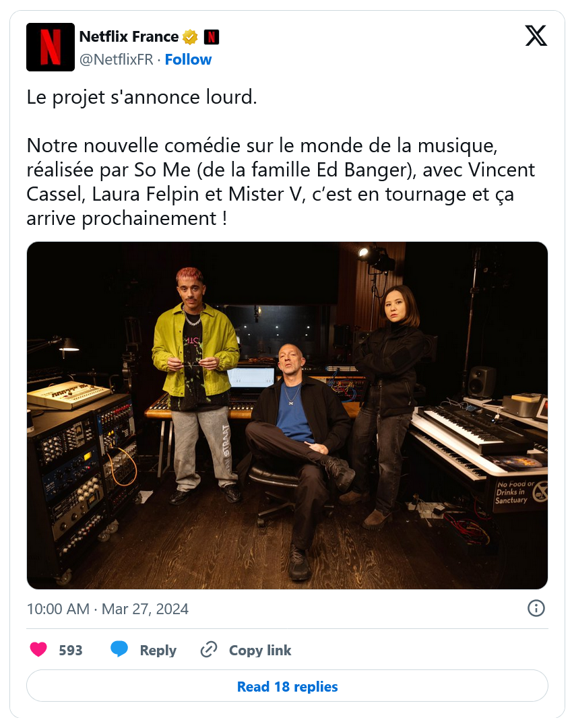This screenshot has width=572, height=728.
Task: Click the line 'Le projet s'annonce lourd.'
Action: pos(141,98)
